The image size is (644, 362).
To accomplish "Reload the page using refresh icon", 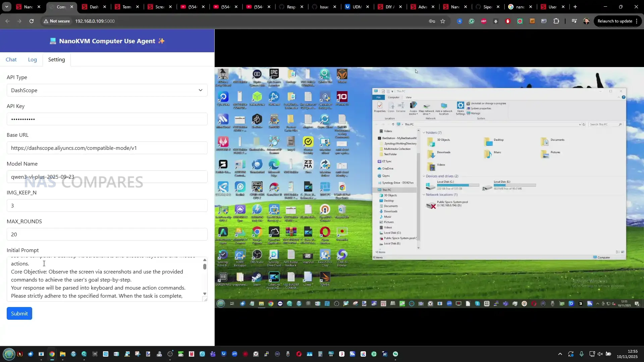I will pyautogui.click(x=32, y=21).
